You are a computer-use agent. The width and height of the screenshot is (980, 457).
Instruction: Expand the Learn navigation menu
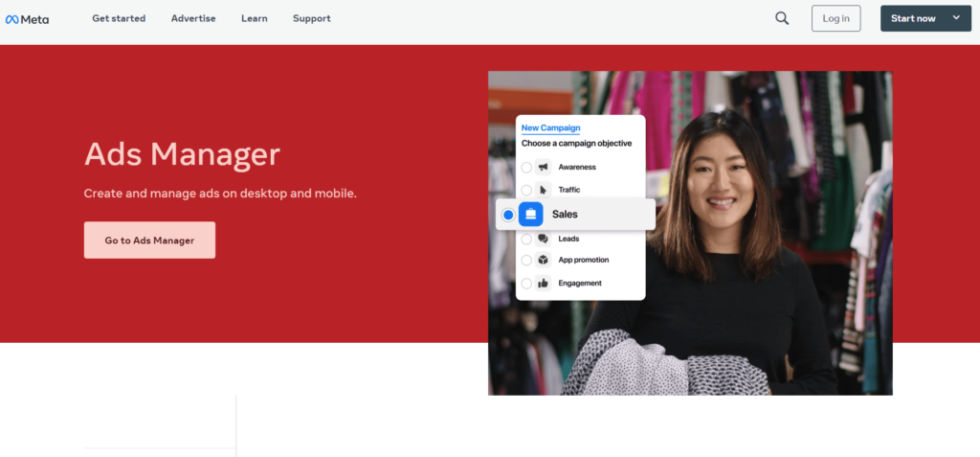pos(255,18)
